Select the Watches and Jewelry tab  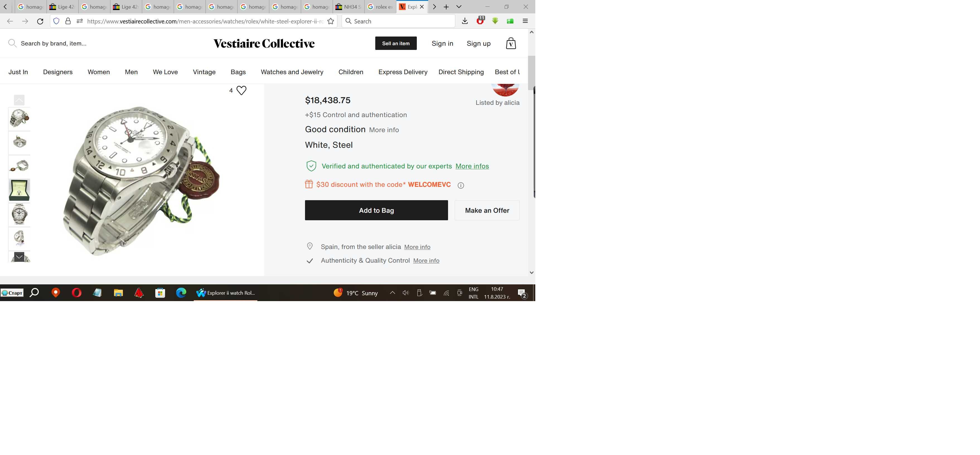[292, 71]
